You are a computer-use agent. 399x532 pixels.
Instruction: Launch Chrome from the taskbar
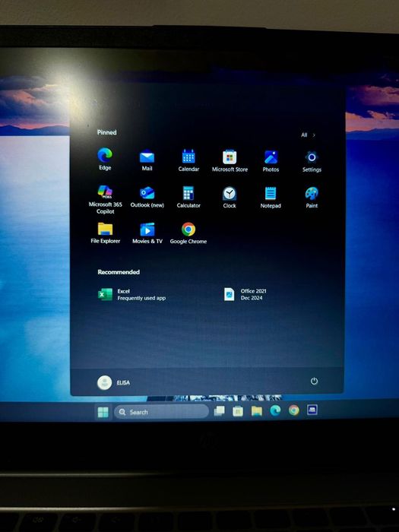pos(294,410)
